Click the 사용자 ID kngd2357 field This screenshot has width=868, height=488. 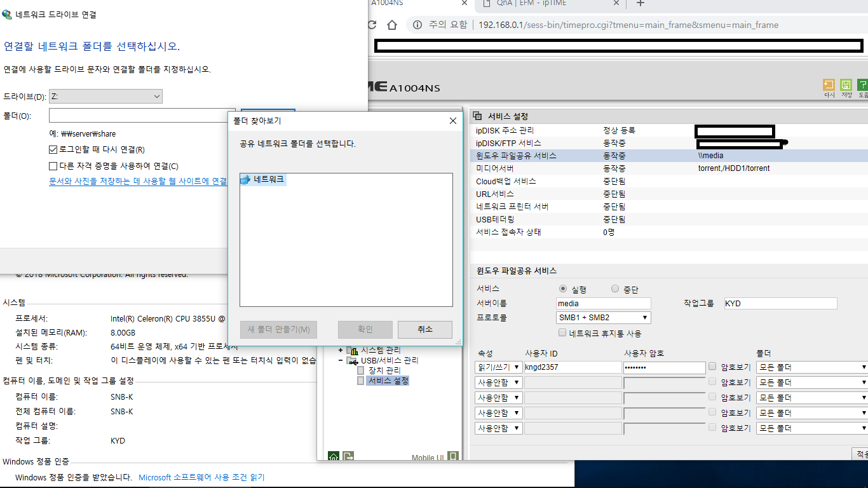click(573, 367)
